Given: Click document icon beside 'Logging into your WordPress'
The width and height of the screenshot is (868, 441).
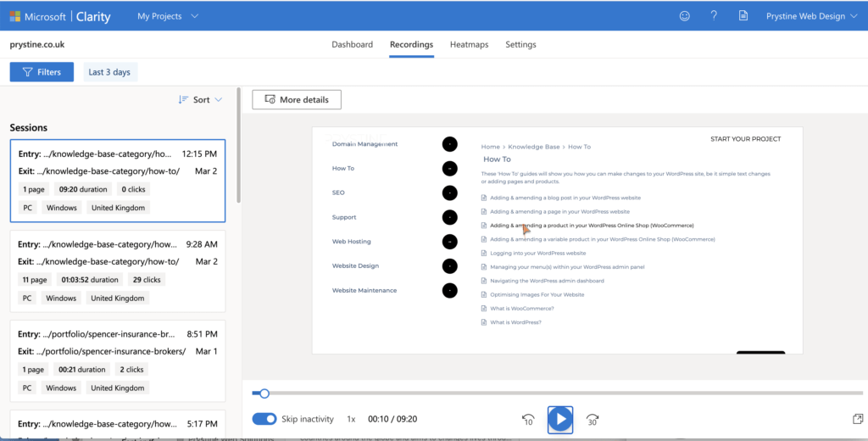Looking at the screenshot, I should (x=484, y=254).
